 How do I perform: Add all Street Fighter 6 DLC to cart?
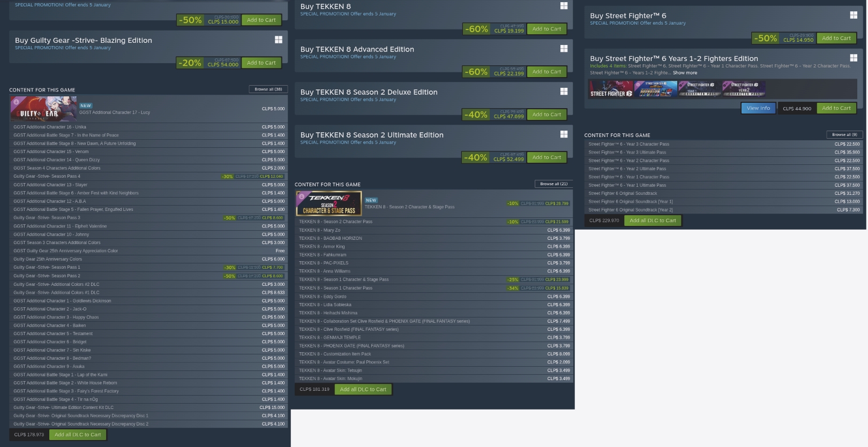[653, 221]
